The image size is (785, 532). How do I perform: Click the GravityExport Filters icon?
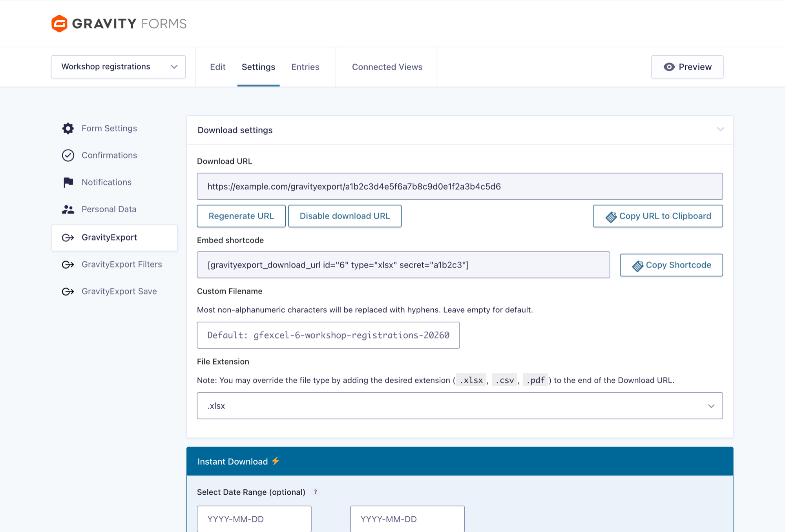pyautogui.click(x=68, y=264)
